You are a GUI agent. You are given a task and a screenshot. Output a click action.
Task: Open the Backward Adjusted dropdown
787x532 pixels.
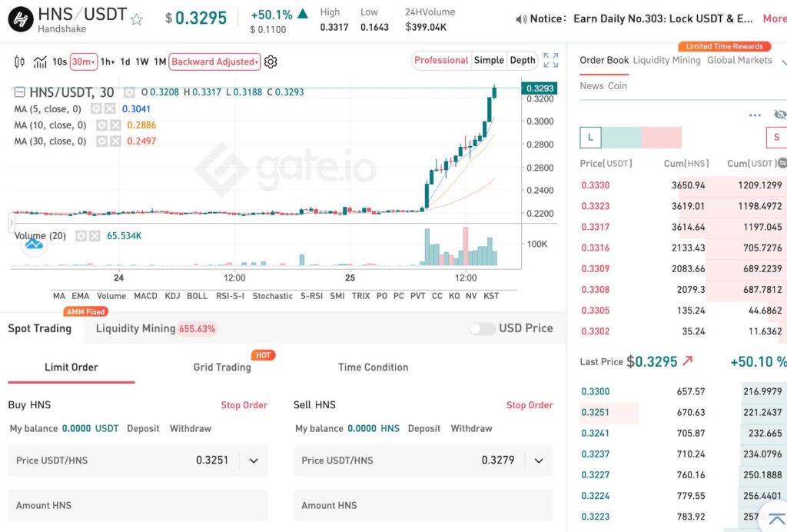coord(215,62)
